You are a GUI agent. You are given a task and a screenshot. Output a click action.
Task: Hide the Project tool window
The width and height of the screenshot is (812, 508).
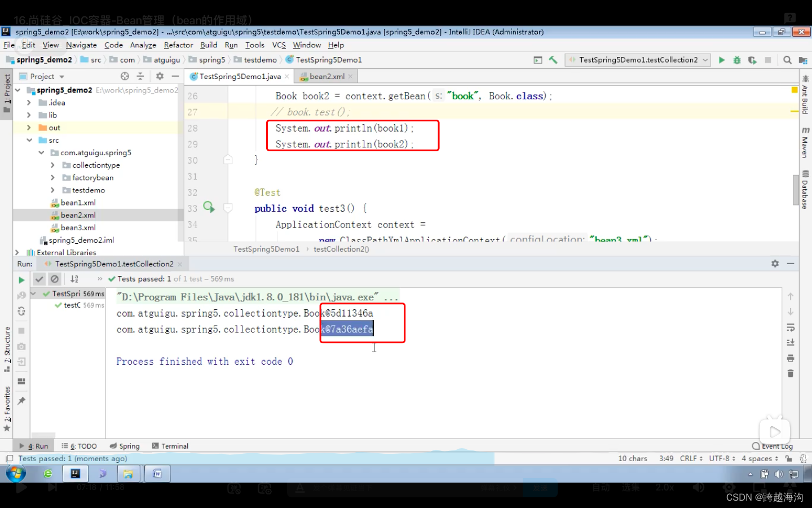pos(175,76)
